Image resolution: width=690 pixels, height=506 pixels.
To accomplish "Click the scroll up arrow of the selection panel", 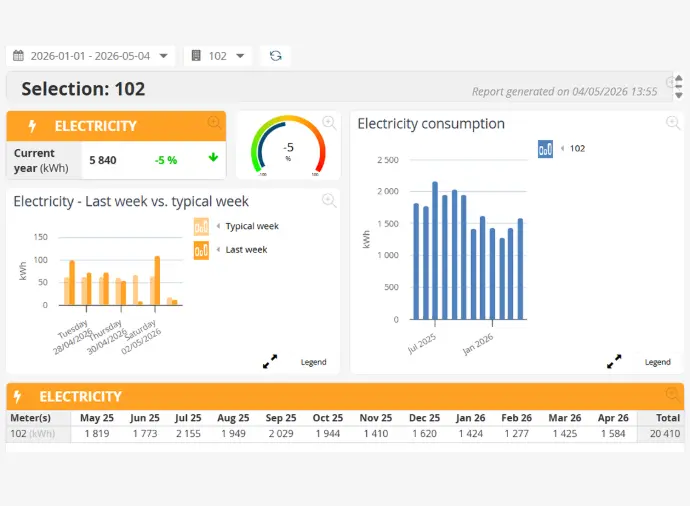I will click(679, 78).
